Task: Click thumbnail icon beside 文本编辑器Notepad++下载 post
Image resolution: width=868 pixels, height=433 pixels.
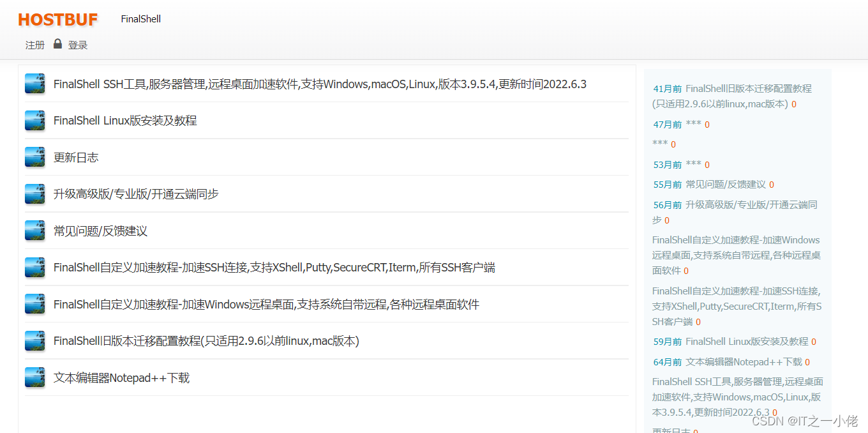Action: [34, 377]
